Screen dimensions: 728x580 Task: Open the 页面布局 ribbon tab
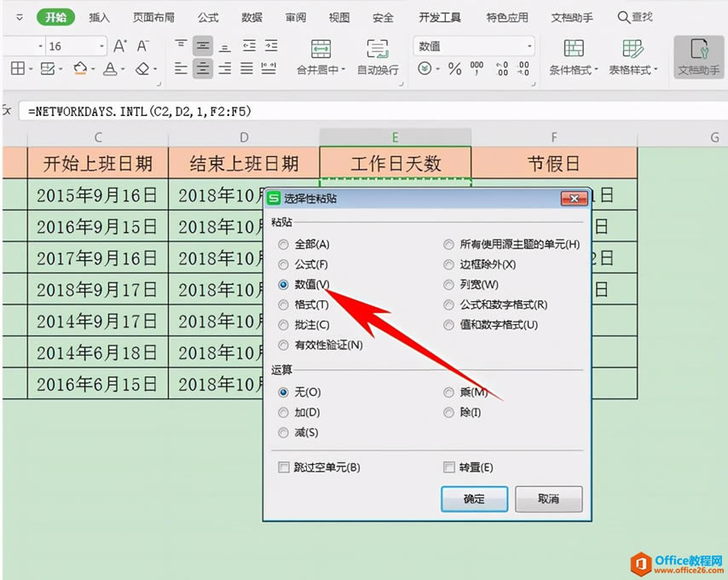click(153, 18)
